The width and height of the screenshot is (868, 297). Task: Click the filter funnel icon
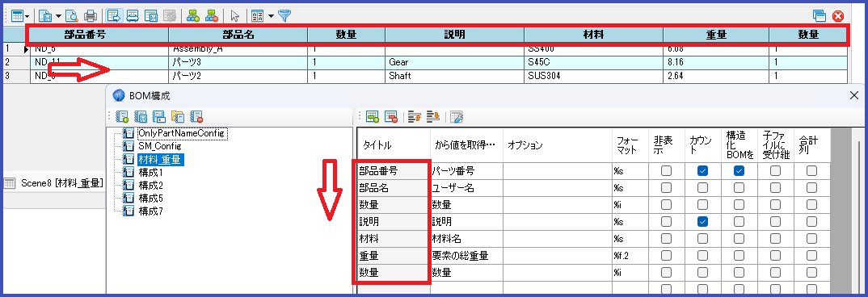click(x=284, y=16)
